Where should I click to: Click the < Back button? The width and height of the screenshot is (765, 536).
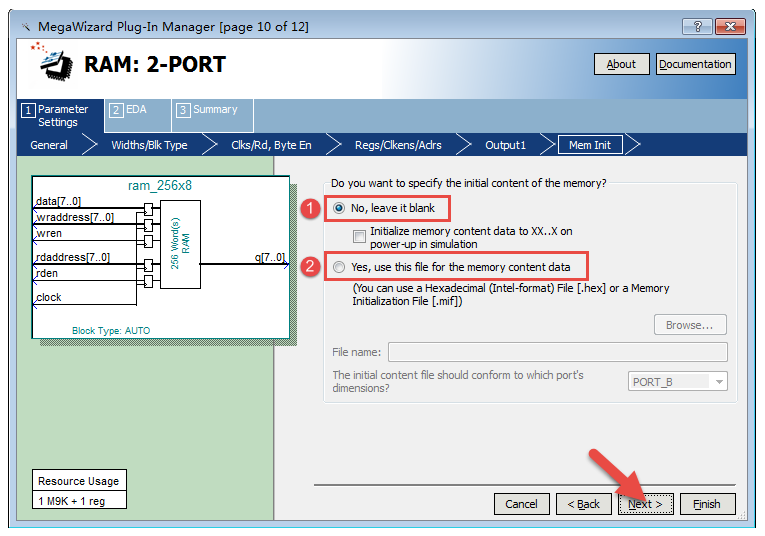[584, 504]
